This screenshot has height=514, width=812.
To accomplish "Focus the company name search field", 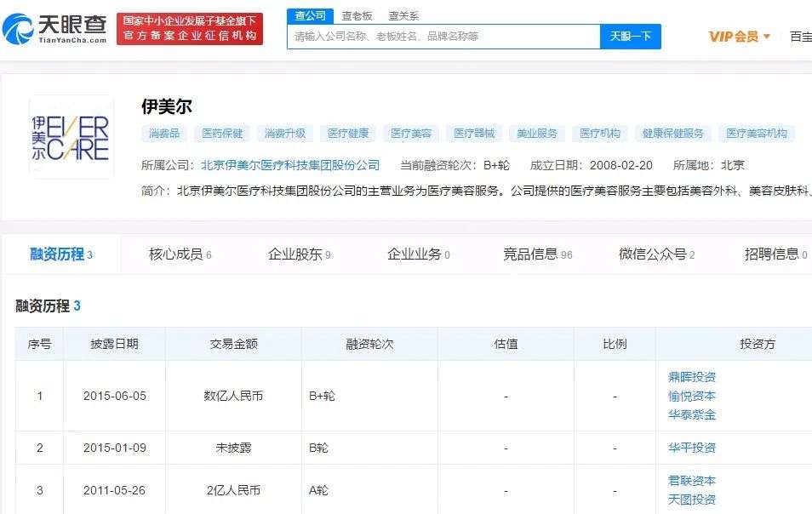I will 443,37.
